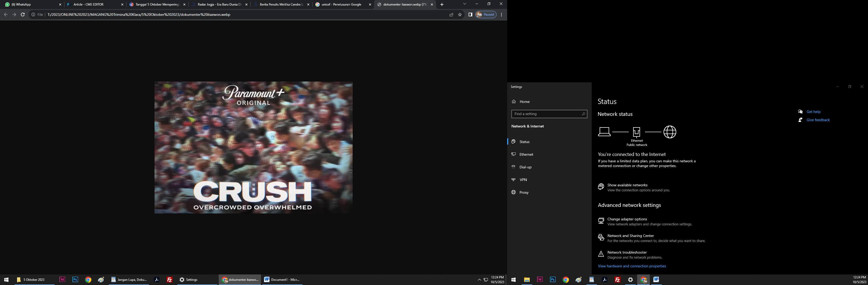This screenshot has width=868, height=285.
Task: Switch to the Settings taskbar button
Action: 198,280
